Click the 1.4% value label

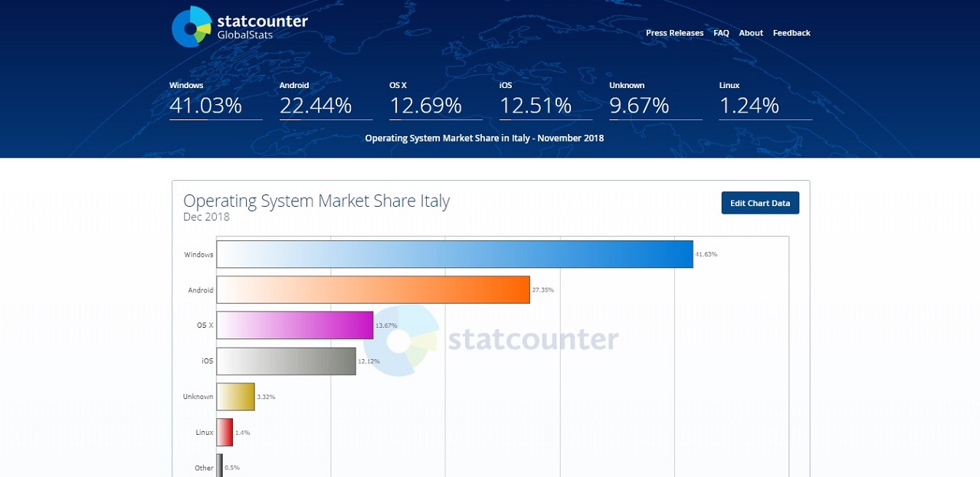[x=242, y=433]
